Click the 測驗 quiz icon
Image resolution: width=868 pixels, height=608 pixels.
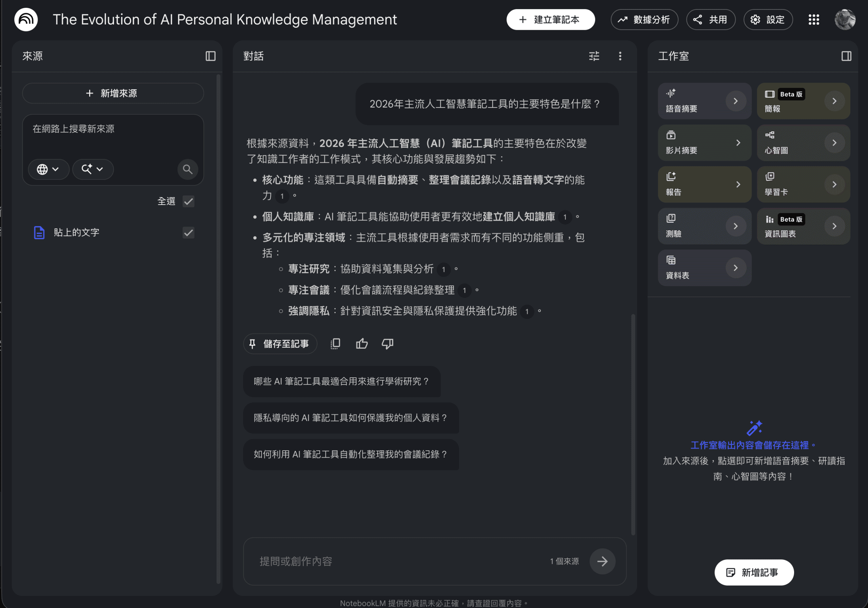671,218
